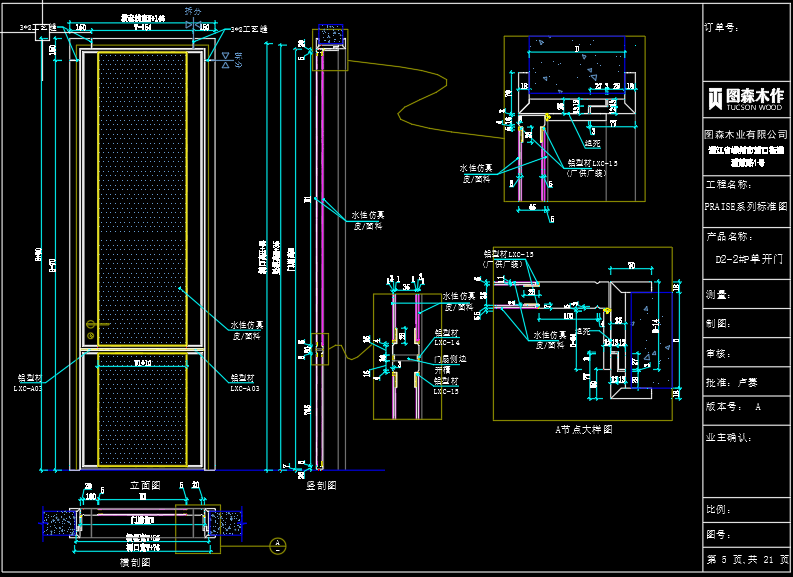Click the 产品名称 field in title block

point(729,237)
